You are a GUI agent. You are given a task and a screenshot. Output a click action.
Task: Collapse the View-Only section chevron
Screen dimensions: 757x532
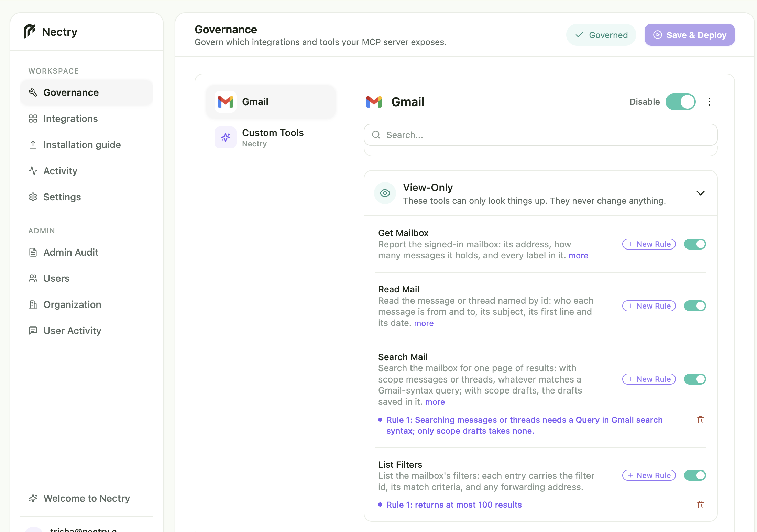click(701, 193)
